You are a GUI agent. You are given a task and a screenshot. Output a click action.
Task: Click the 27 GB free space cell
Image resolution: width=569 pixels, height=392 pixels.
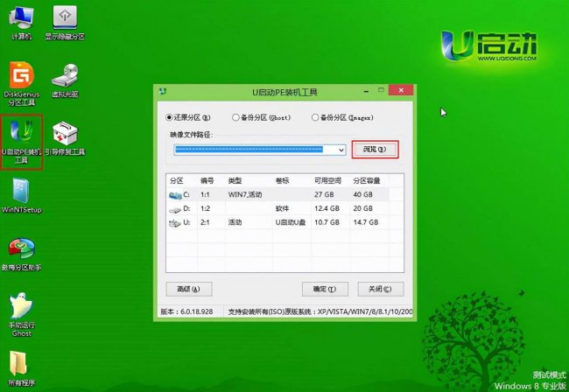(324, 195)
